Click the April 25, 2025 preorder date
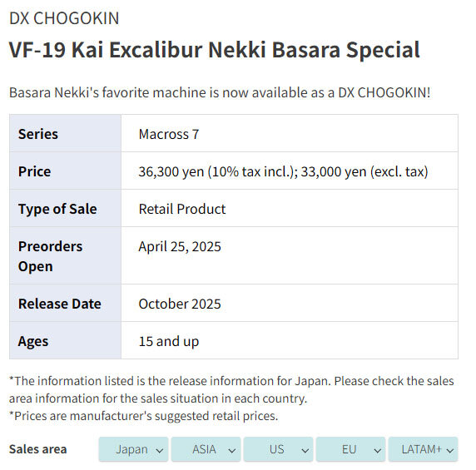This screenshot has height=470, width=476. [180, 246]
